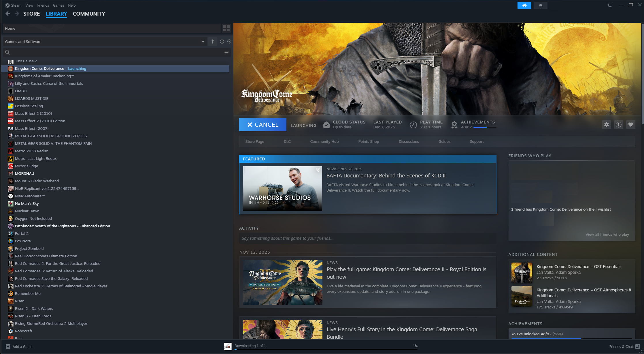Open the advanced filters icon in search bar
The image size is (644, 354).
pyautogui.click(x=226, y=53)
